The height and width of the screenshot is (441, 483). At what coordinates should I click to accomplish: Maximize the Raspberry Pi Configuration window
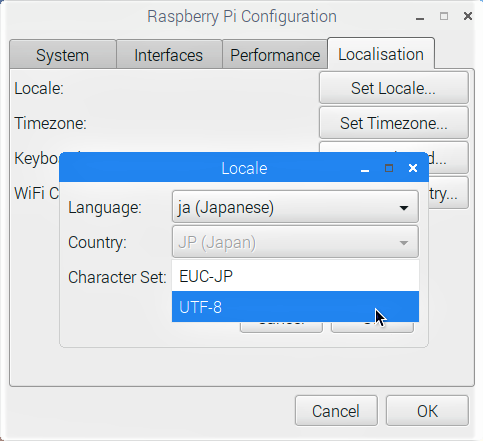click(444, 16)
